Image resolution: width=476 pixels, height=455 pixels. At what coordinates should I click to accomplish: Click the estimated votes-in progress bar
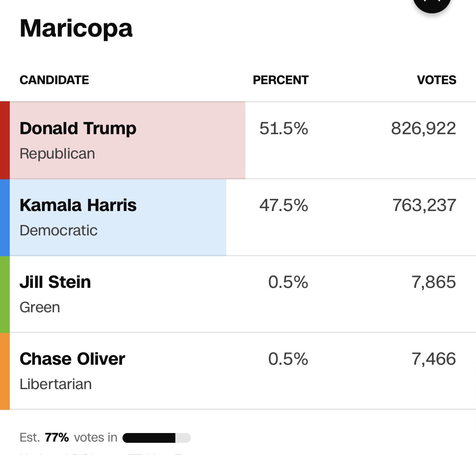click(156, 438)
